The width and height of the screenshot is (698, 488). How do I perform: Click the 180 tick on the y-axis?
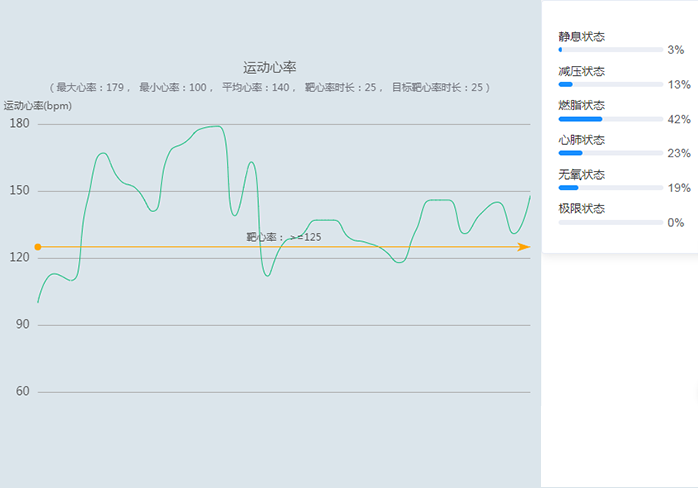pos(20,123)
